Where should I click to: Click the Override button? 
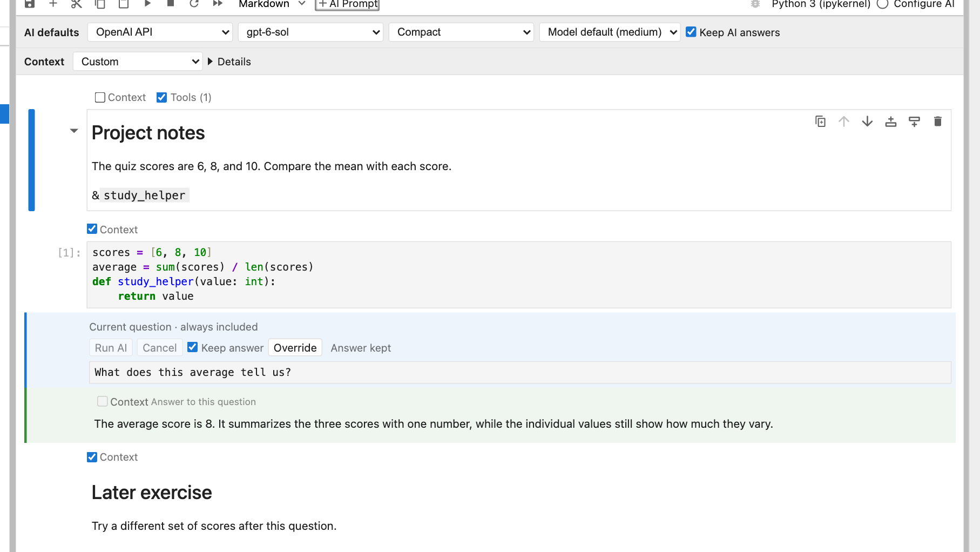click(295, 348)
